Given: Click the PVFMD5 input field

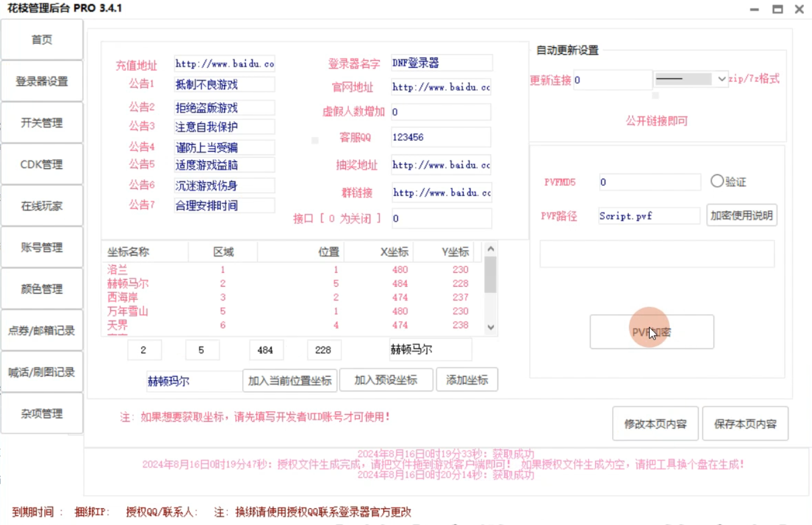Looking at the screenshot, I should click(650, 182).
